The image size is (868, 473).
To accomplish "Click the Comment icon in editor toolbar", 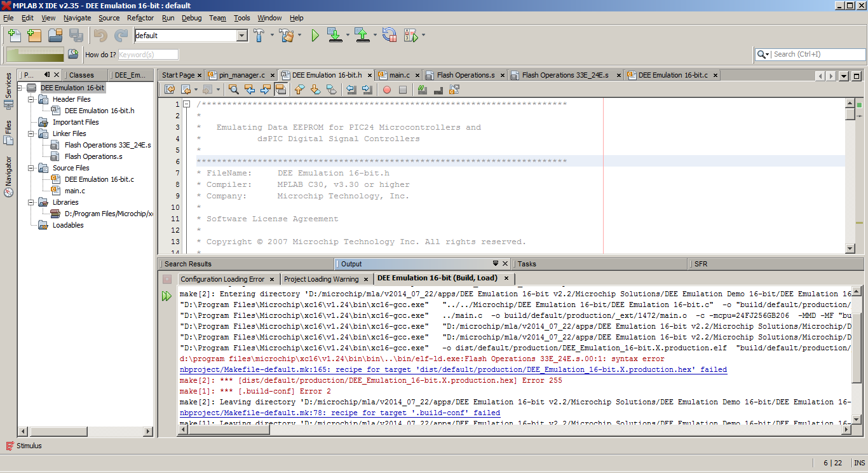I will [x=423, y=90].
